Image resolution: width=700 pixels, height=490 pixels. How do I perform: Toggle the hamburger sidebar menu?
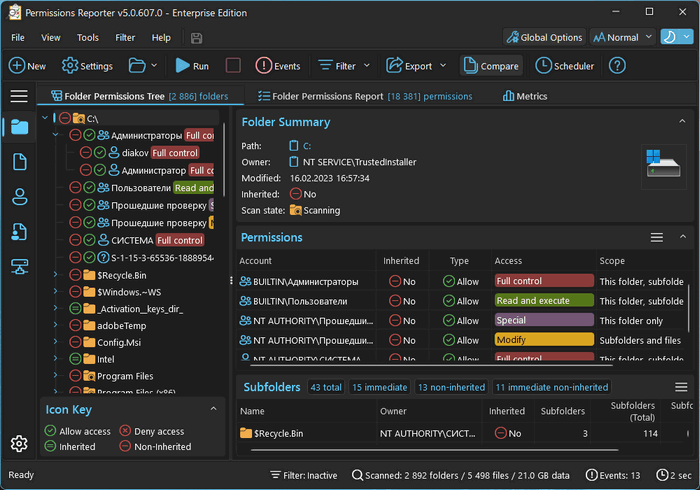[19, 96]
